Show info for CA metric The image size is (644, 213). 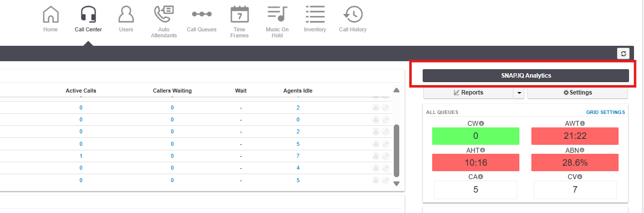tap(481, 177)
